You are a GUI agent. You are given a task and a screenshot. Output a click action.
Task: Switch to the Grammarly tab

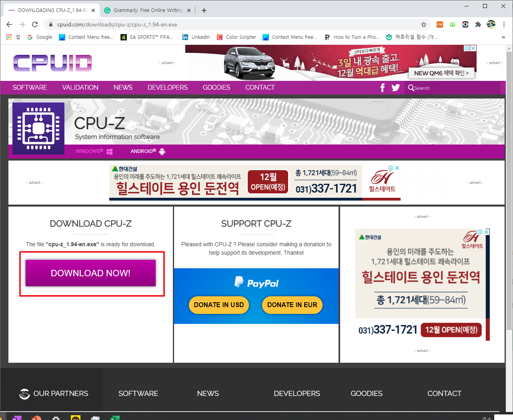148,10
